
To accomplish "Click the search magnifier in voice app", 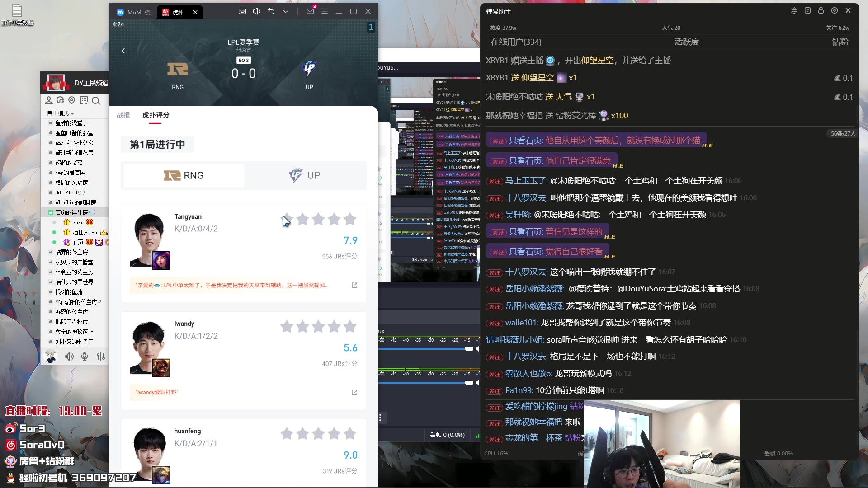I will pyautogui.click(x=96, y=100).
